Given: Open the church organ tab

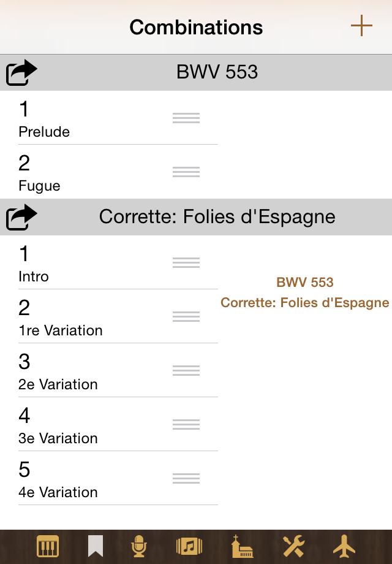Looking at the screenshot, I should pyautogui.click(x=242, y=546).
